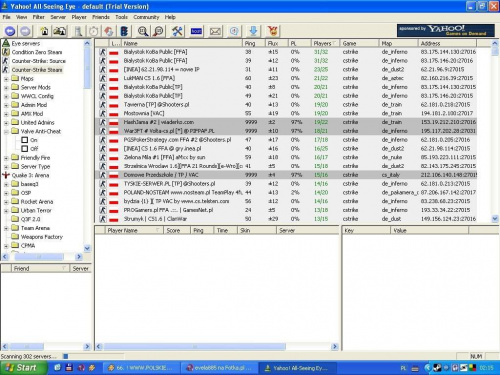Click the player list horizontal scrollbar thumb
This screenshot has width=500, height=375.
coord(195,347)
